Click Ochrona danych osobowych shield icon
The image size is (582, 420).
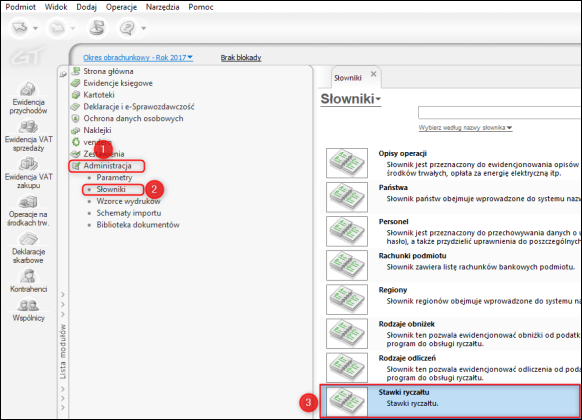tap(76, 118)
